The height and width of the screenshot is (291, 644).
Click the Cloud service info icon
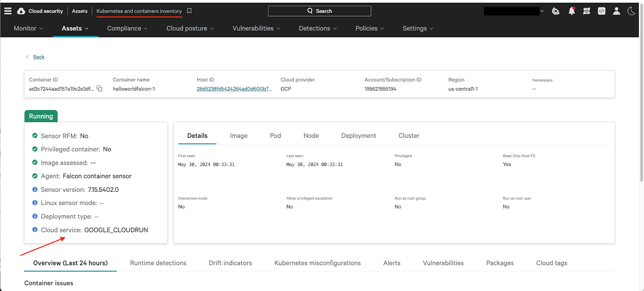(35, 230)
